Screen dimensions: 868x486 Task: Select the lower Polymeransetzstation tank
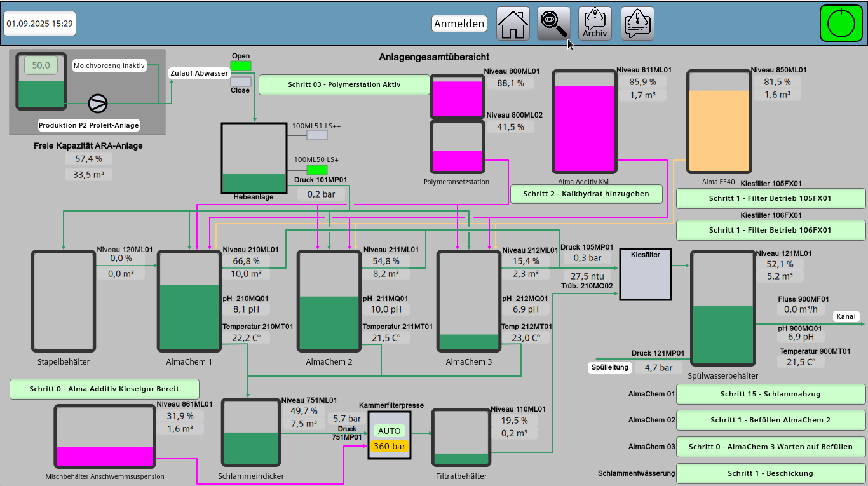[x=458, y=146]
